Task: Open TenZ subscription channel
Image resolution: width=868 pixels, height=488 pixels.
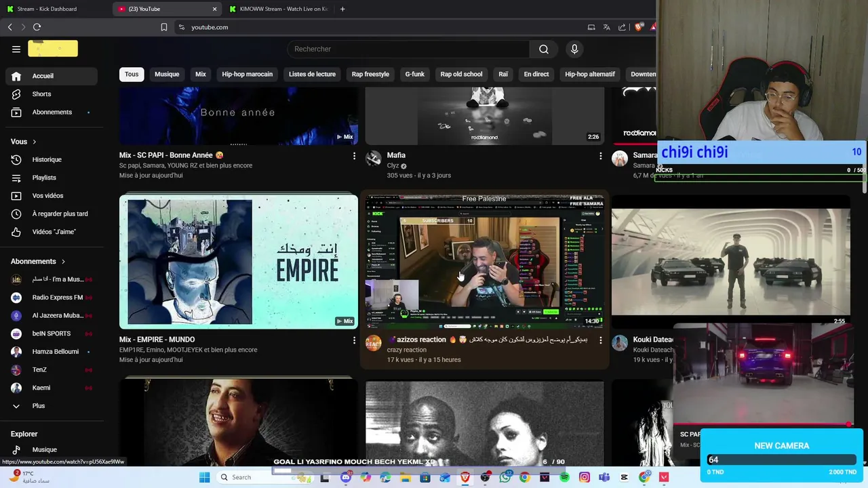Action: click(52, 370)
